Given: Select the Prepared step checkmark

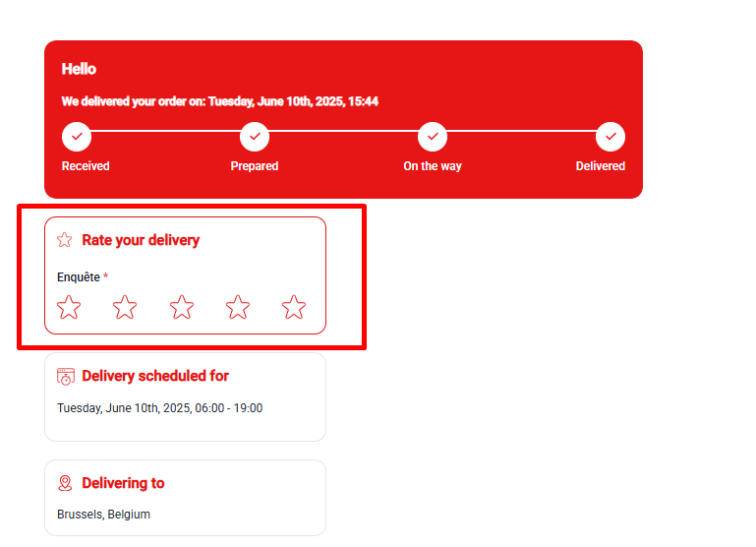Looking at the screenshot, I should pyautogui.click(x=255, y=137).
